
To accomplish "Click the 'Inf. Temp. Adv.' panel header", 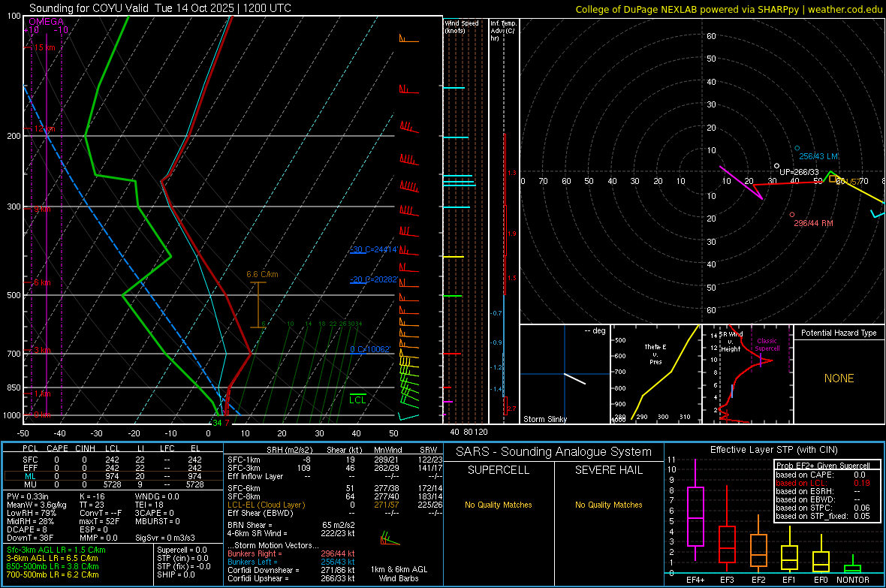I will click(503, 31).
